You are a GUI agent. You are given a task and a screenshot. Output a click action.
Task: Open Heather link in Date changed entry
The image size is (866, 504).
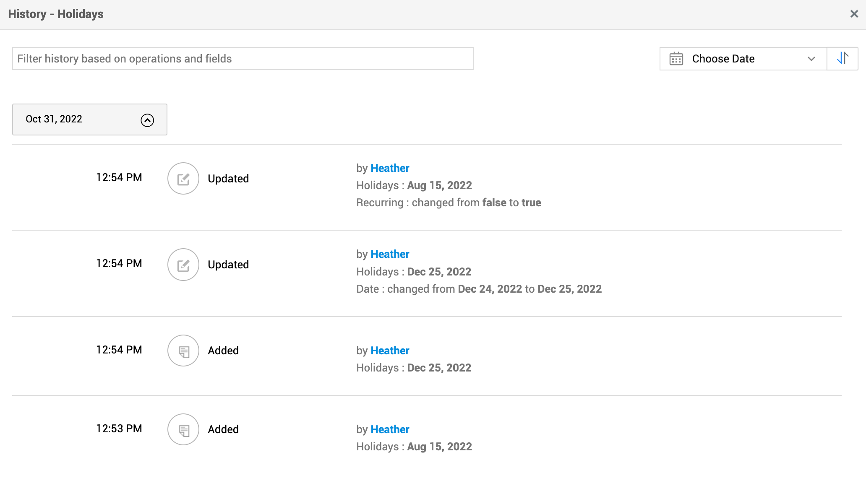point(390,254)
